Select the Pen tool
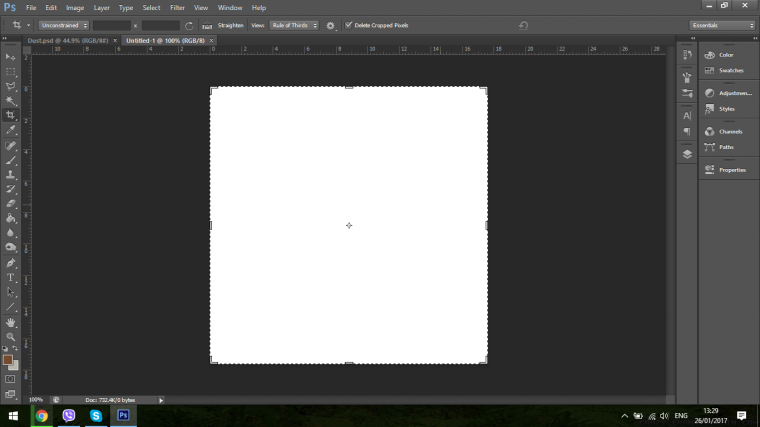Image resolution: width=760 pixels, height=427 pixels. pos(10,263)
